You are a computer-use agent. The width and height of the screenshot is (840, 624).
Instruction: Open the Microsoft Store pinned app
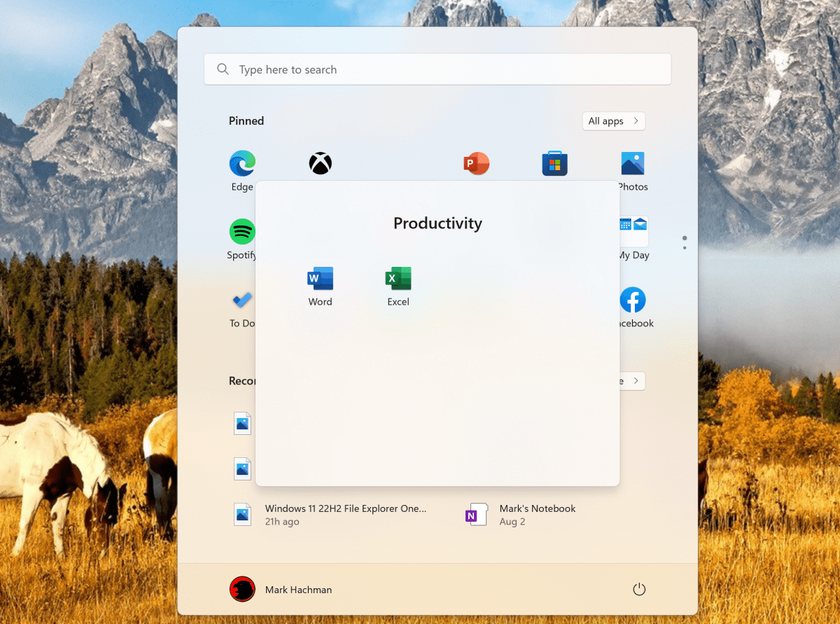point(554,164)
